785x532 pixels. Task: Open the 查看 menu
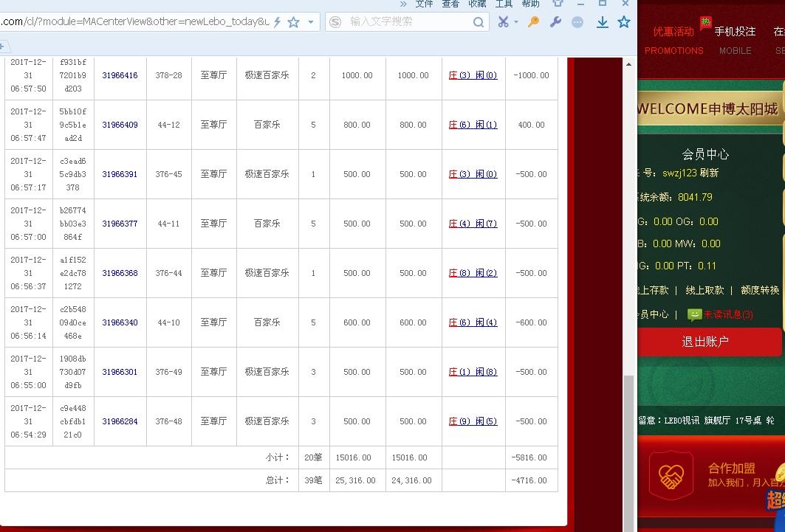click(450, 4)
